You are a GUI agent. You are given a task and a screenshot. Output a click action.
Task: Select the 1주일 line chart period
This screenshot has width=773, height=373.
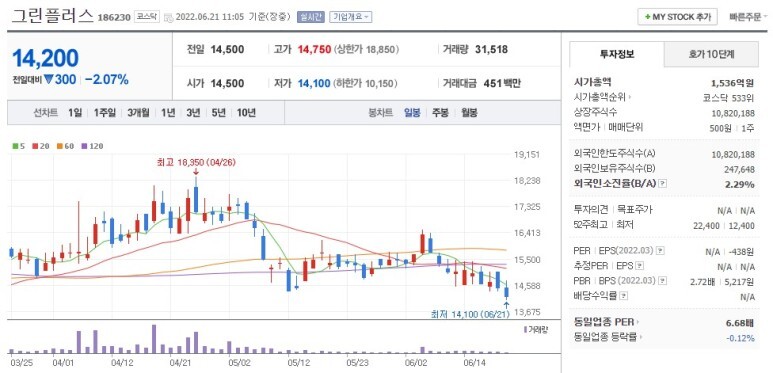pyautogui.click(x=105, y=113)
